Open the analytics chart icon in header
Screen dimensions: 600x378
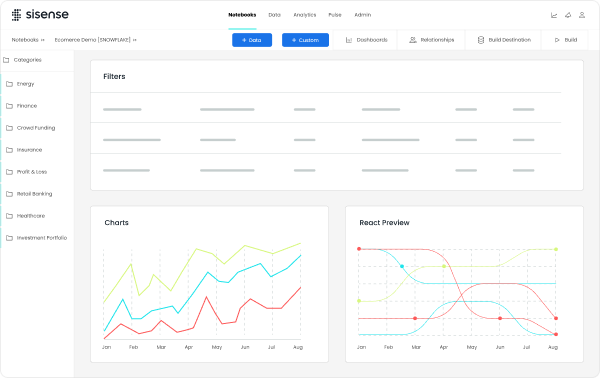click(x=554, y=15)
